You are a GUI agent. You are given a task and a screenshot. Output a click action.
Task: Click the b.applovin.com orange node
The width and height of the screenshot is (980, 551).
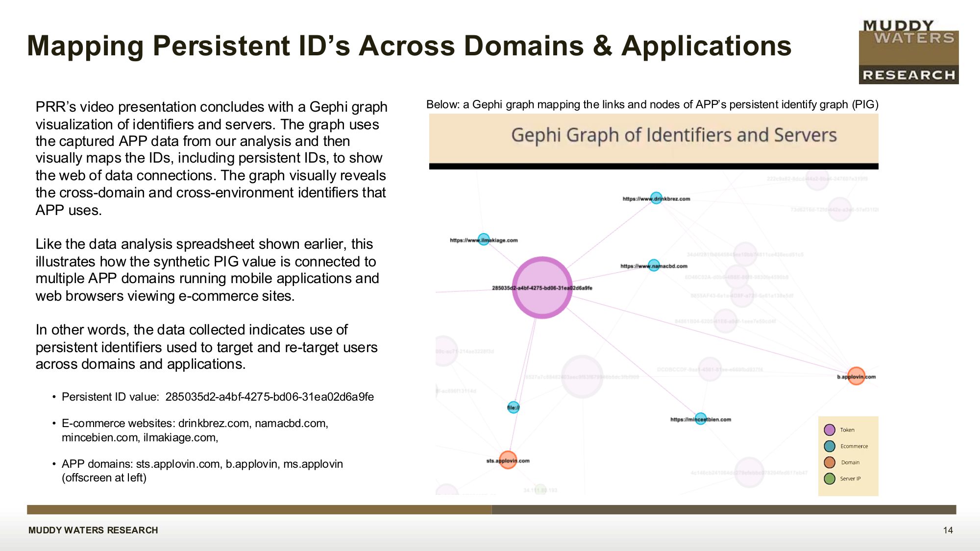click(856, 376)
